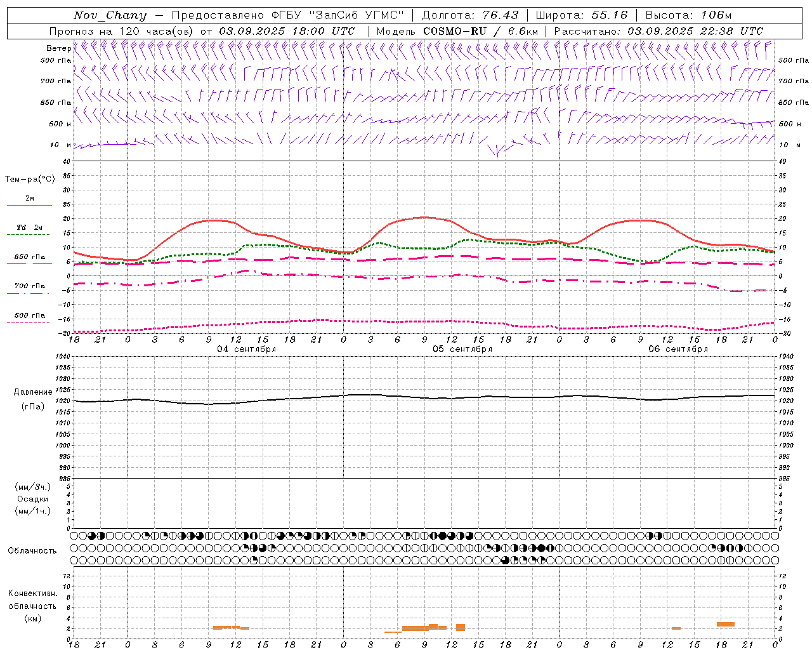The height and width of the screenshot is (650, 812).
Task: Click the 'Облачность' cloud cover label
Action: tap(32, 551)
